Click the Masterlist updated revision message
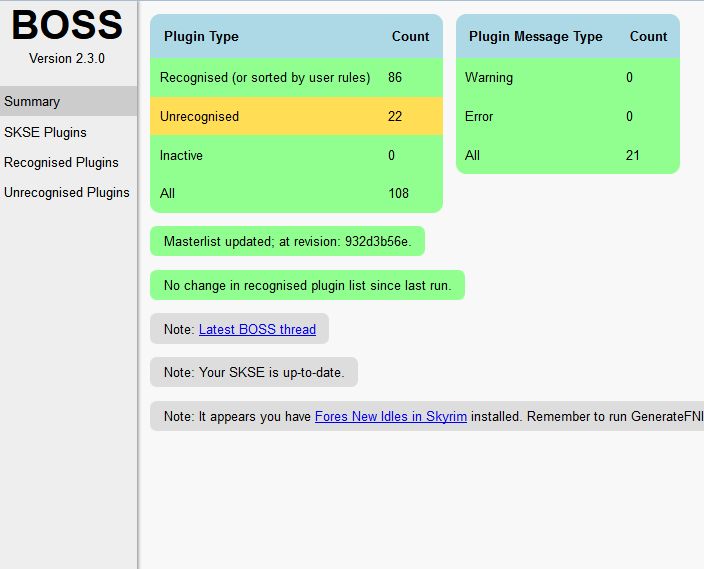Viewport: 704px width, 569px height. (287, 241)
